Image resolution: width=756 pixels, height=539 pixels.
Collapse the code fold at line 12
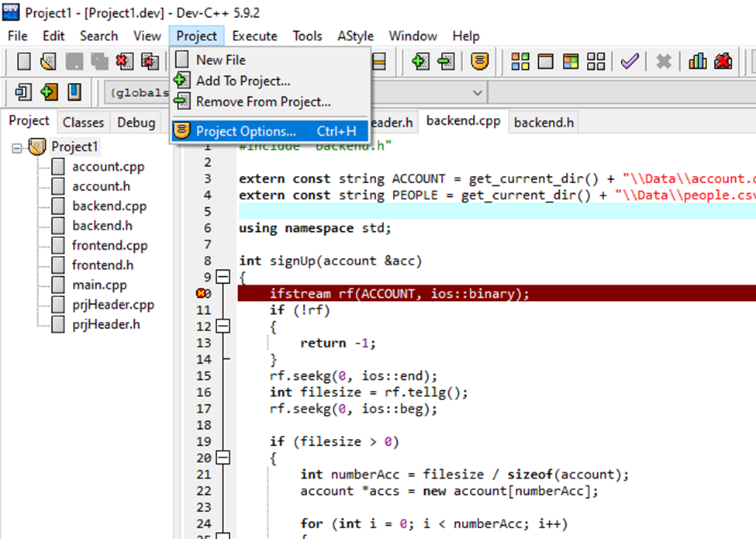tap(223, 326)
